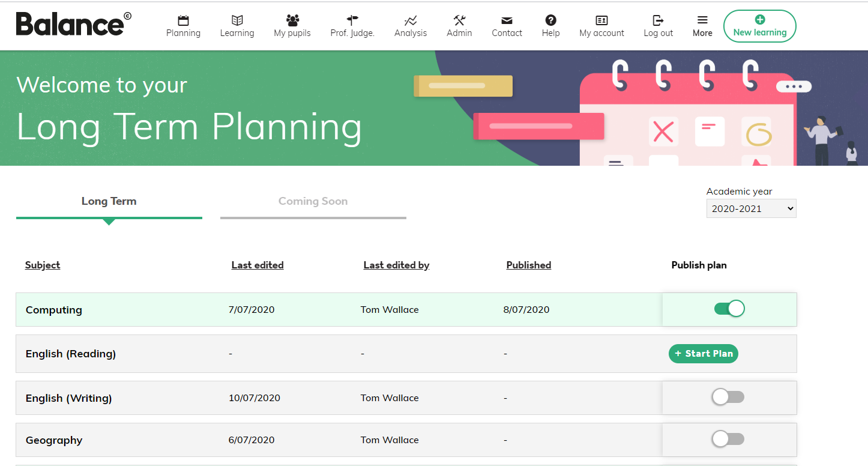Select the Geography subject name
Screen dimensions: 868x466
[54, 440]
